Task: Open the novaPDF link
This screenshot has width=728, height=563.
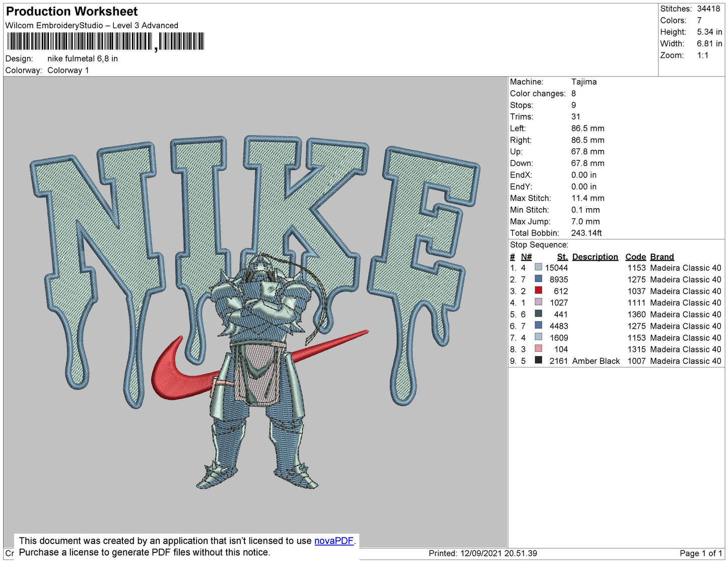Action: 334,540
